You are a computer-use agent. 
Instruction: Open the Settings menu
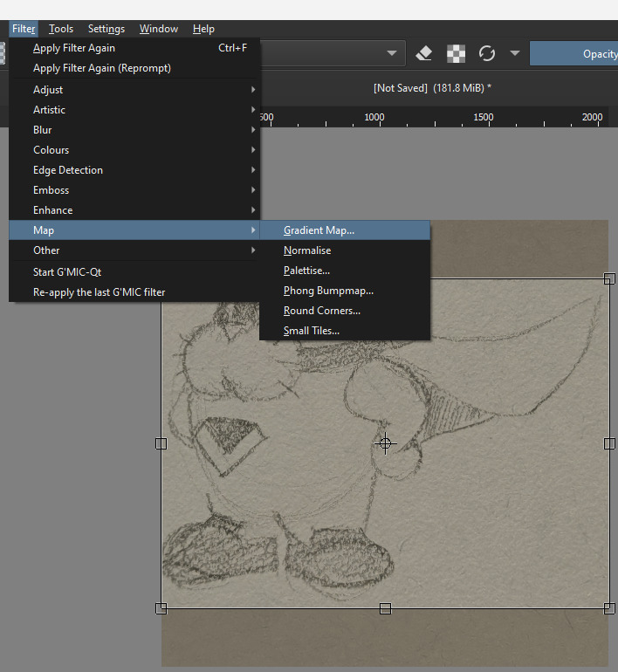tap(106, 29)
